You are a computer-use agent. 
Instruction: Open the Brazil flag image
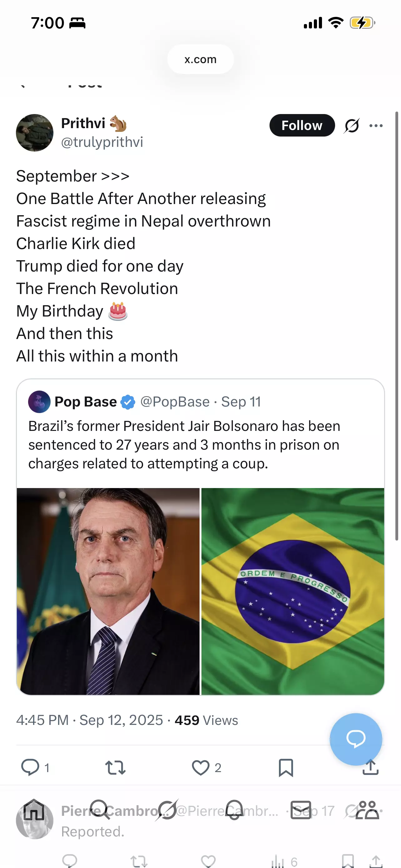click(x=293, y=591)
